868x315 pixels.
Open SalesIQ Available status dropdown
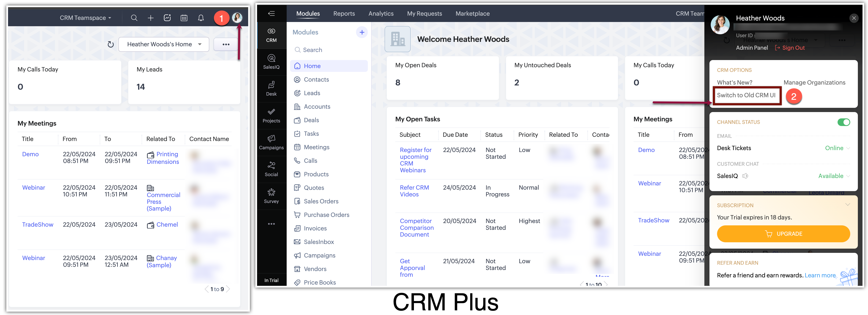(x=834, y=176)
